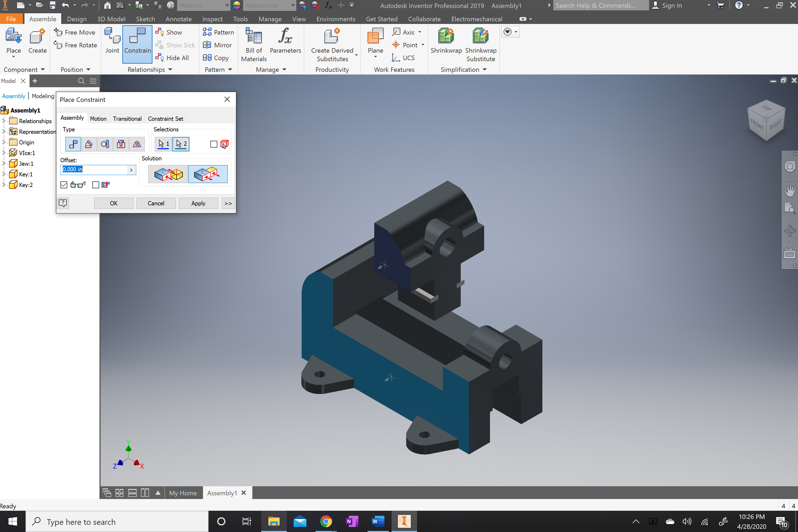Enable the Pick part first checkbox

point(214,144)
